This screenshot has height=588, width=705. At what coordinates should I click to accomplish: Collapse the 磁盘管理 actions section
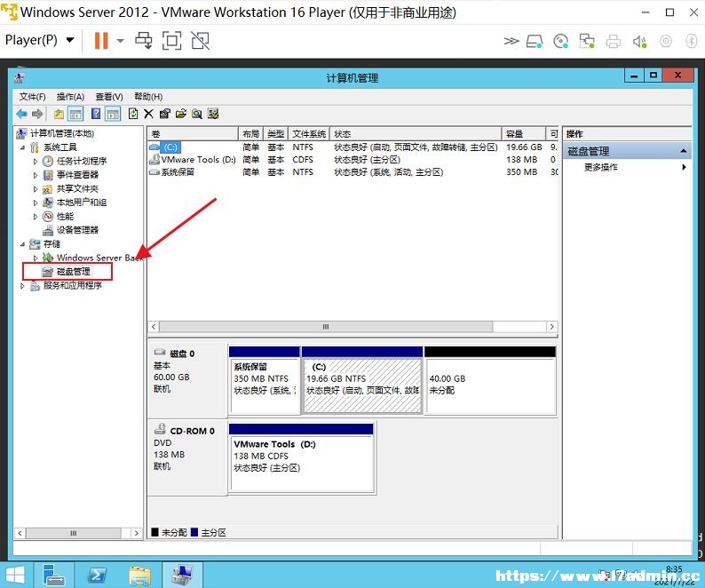pos(683,151)
